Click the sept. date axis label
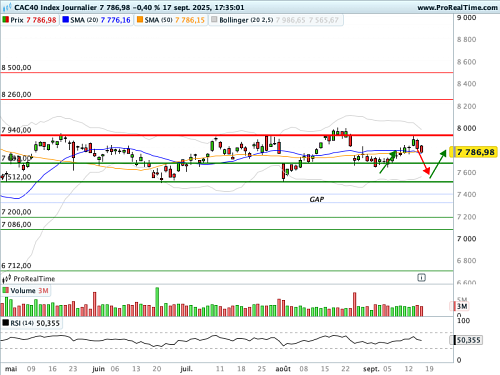The image size is (500, 375). (371, 369)
